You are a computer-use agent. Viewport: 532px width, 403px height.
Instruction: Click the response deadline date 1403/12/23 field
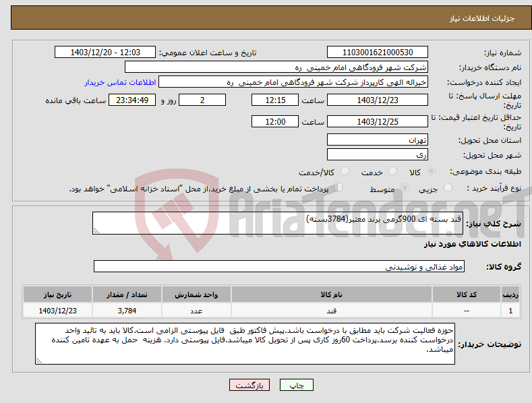(378, 100)
